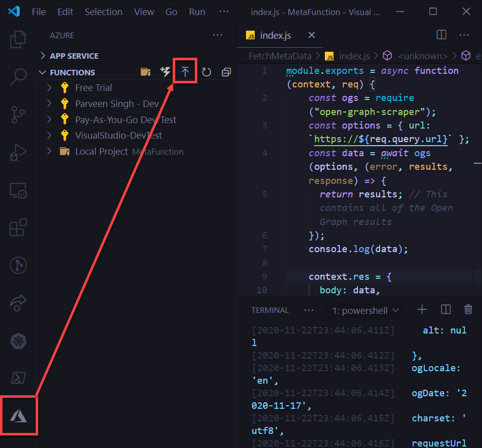Open the PowerShell extension icon
This screenshot has width=482, height=448.
click(x=18, y=378)
